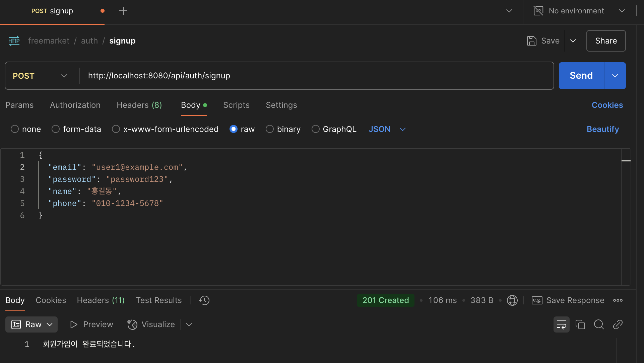Select the binary body option

270,129
